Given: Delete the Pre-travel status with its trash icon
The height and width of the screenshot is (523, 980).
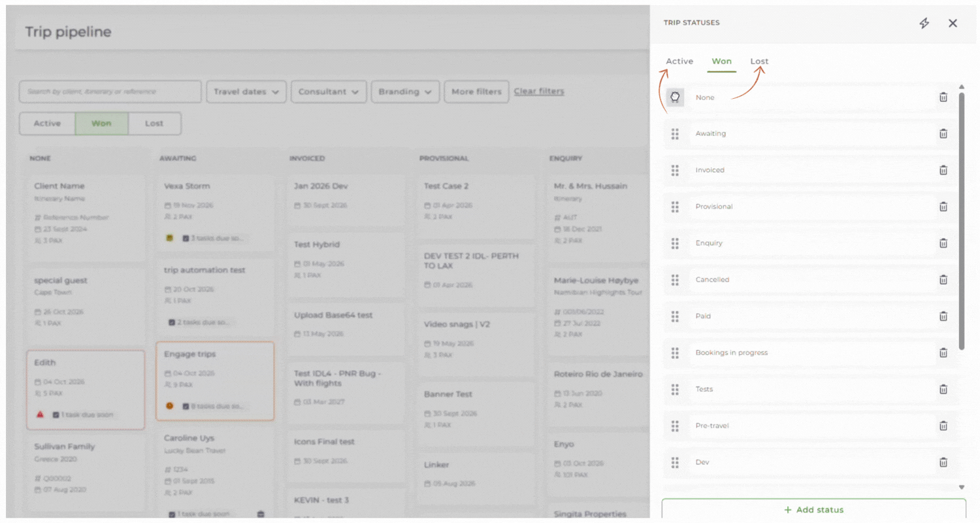Looking at the screenshot, I should (943, 426).
